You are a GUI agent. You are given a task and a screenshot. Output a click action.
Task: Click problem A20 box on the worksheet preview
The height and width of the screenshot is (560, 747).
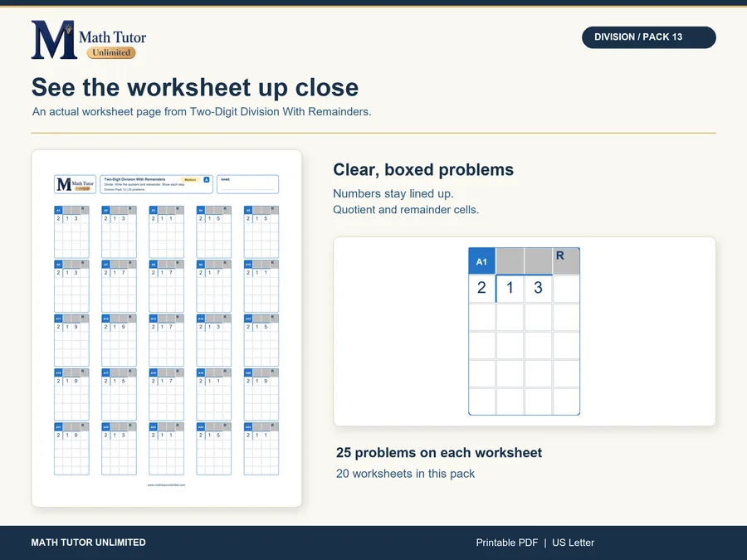tap(261, 395)
